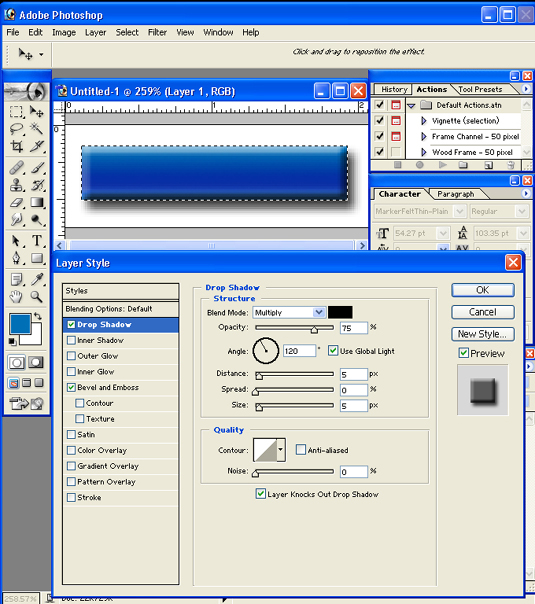Select the Lasso tool
This screenshot has width=535, height=604.
pos(16,129)
